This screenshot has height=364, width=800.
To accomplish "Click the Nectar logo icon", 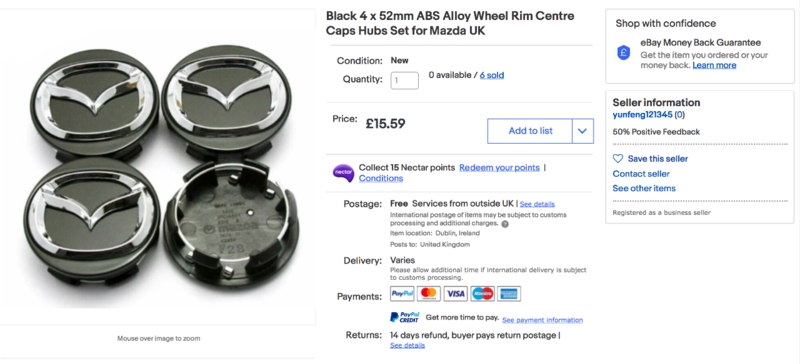I will point(343,173).
